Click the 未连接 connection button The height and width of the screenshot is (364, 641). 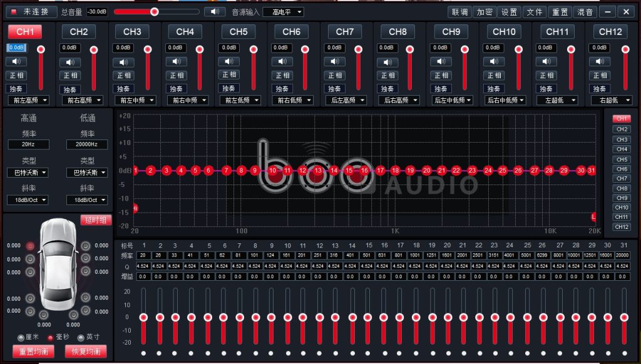31,12
